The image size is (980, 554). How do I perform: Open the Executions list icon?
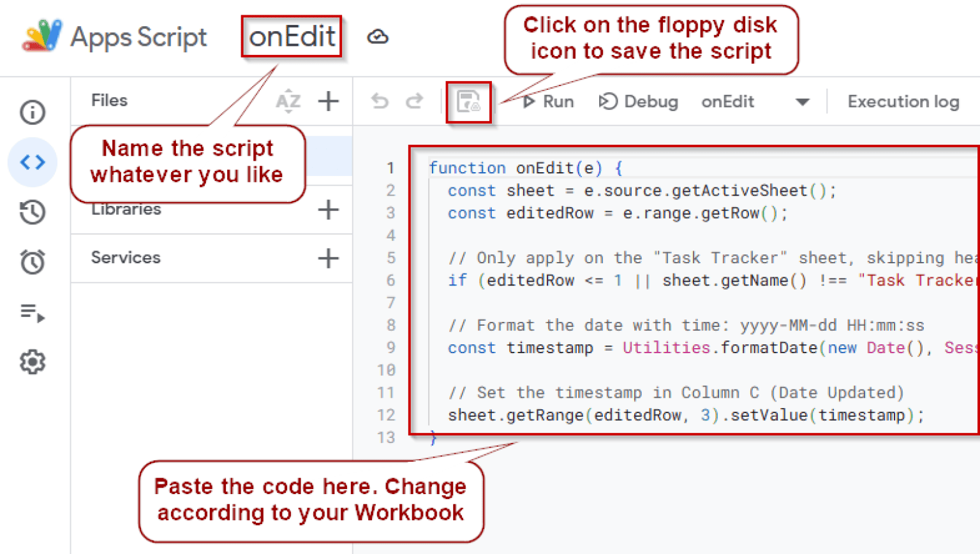[x=33, y=312]
